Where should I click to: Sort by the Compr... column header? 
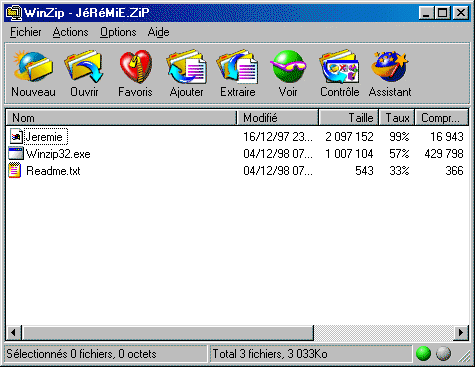(442, 118)
